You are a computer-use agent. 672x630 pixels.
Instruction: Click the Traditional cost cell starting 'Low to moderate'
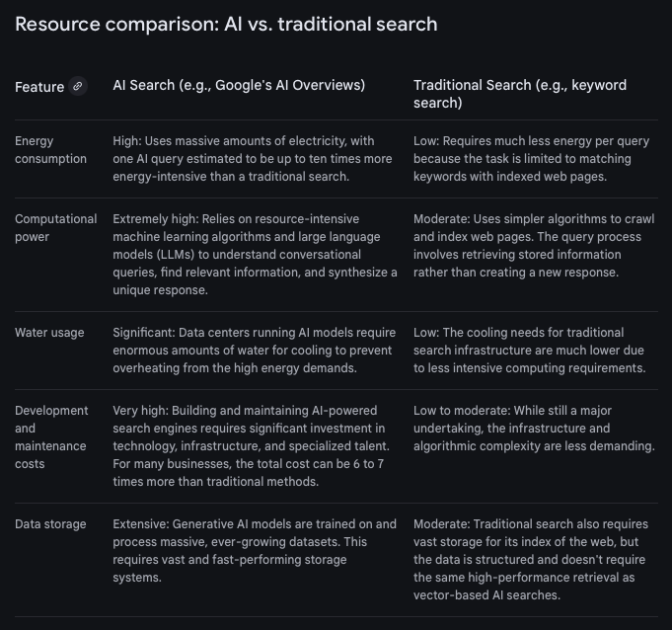click(533, 428)
